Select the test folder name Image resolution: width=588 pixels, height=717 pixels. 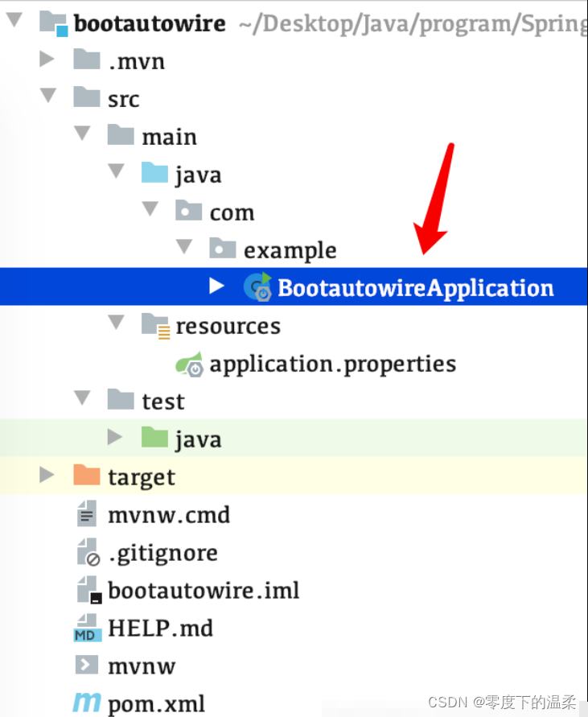163,402
